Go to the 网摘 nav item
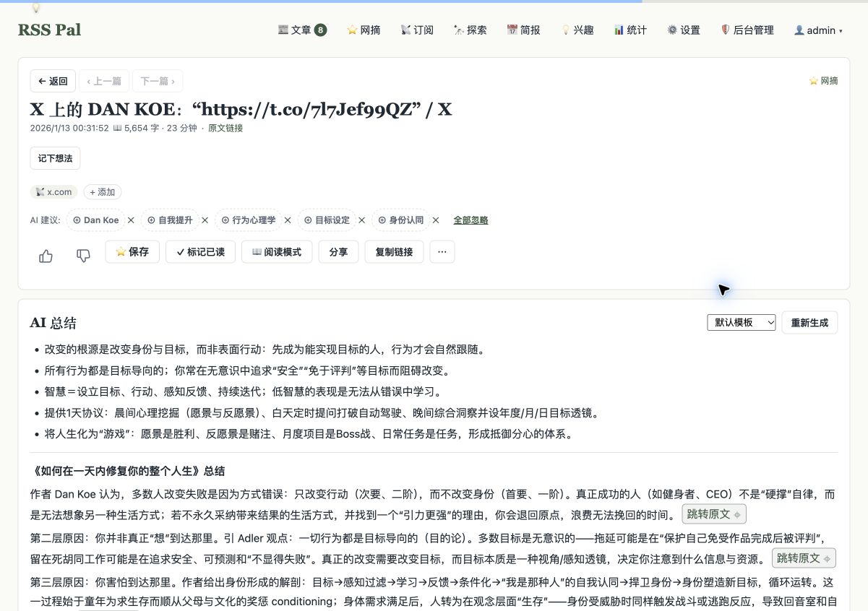 pyautogui.click(x=364, y=30)
